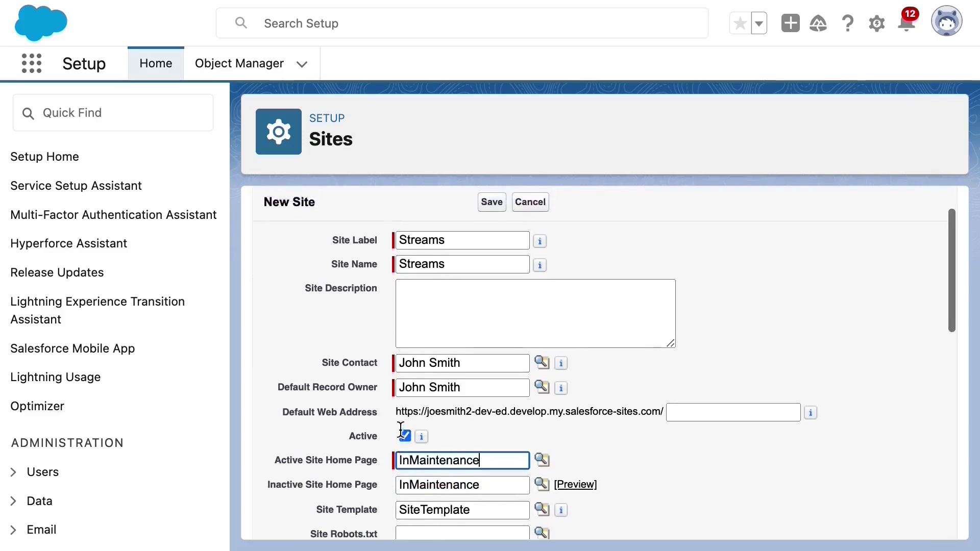Screen dimensions: 980x551
Task: Show info for Site Contact field
Action: (x=561, y=363)
